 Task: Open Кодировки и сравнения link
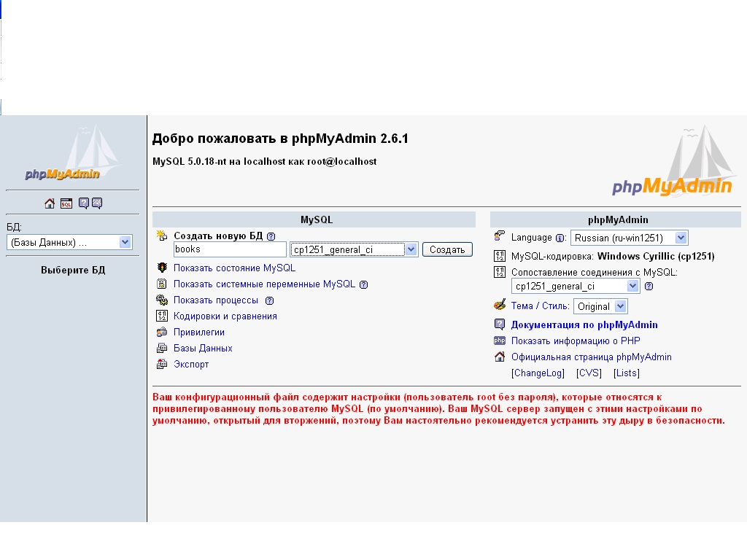(225, 316)
